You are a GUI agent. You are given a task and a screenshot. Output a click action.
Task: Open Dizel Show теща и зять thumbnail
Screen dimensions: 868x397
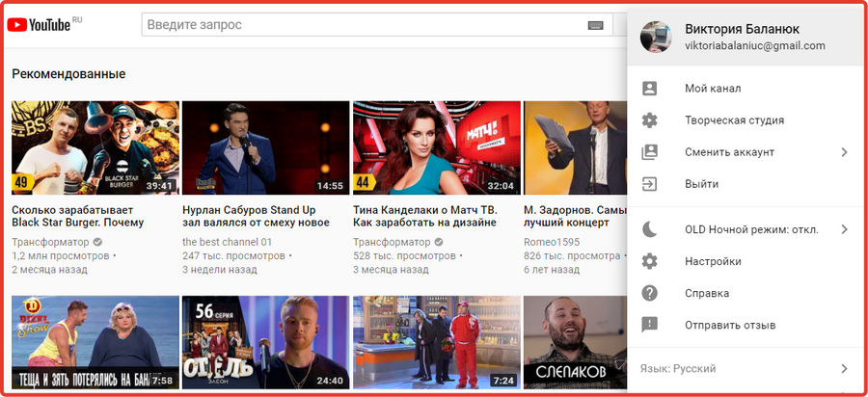95,343
